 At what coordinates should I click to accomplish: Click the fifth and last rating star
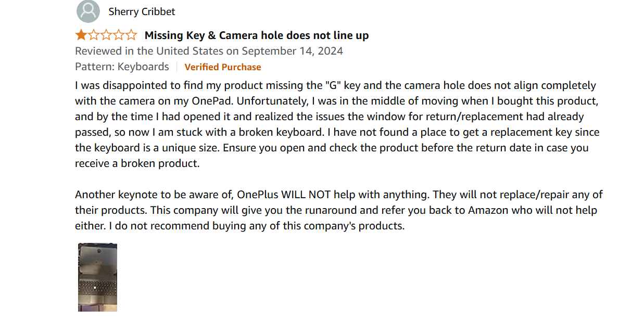point(131,35)
